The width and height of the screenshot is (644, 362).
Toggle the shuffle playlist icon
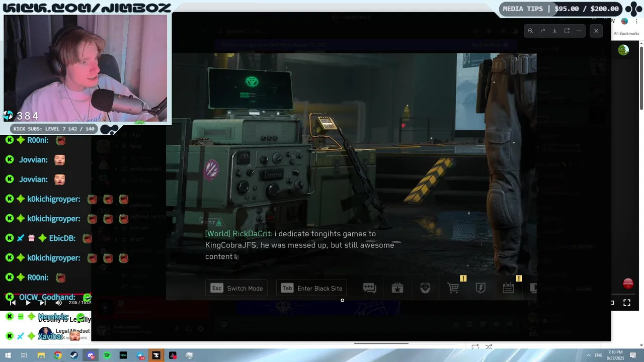pos(489,346)
